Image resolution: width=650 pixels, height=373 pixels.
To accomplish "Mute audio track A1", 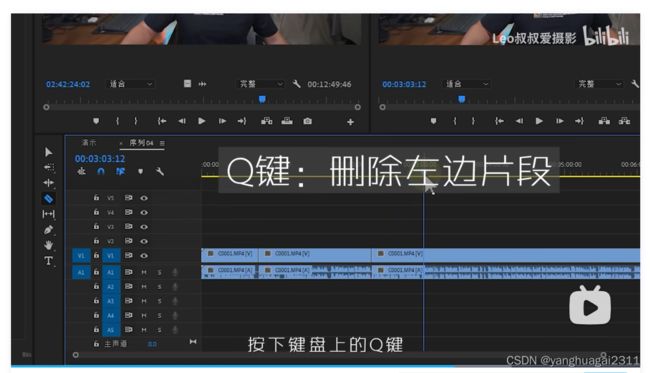I will point(144,272).
